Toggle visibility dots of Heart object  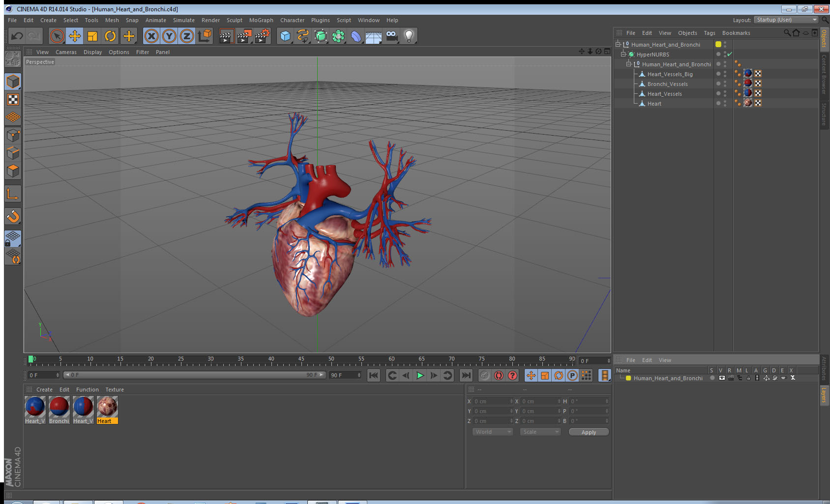click(725, 103)
